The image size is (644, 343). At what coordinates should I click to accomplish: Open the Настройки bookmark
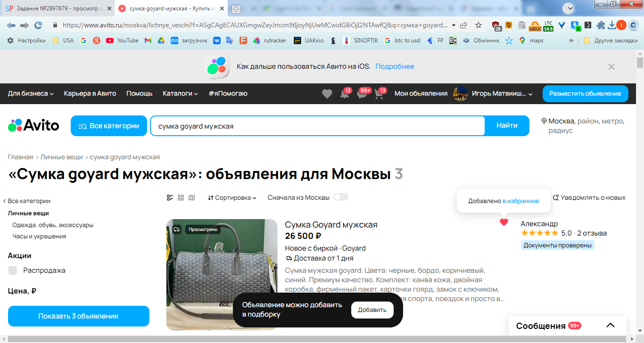pyautogui.click(x=26, y=41)
